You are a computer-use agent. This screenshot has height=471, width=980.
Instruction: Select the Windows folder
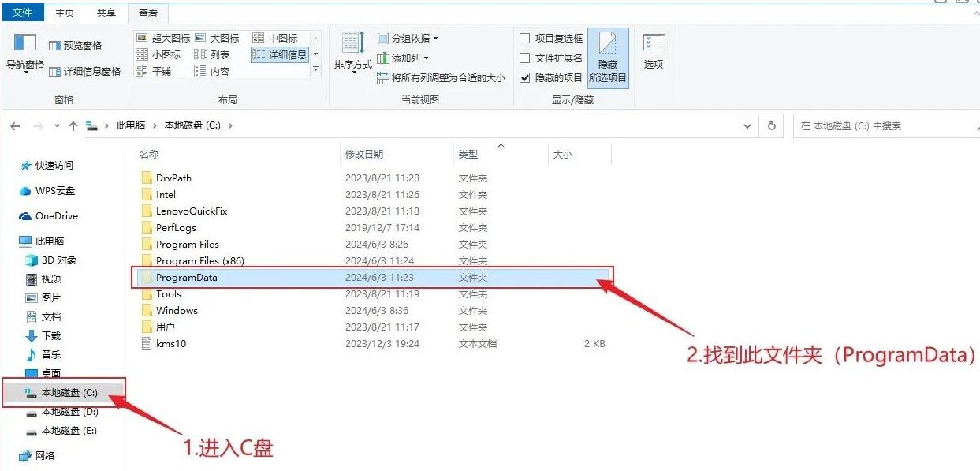(x=177, y=311)
